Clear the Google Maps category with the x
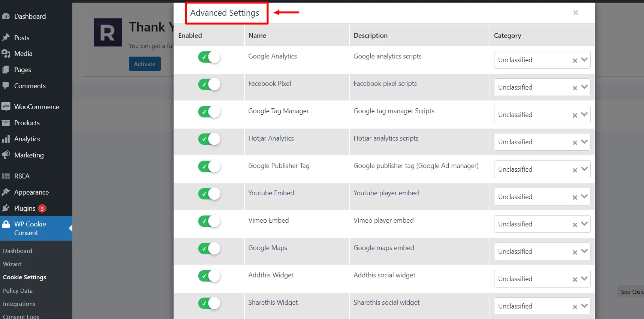 575,252
